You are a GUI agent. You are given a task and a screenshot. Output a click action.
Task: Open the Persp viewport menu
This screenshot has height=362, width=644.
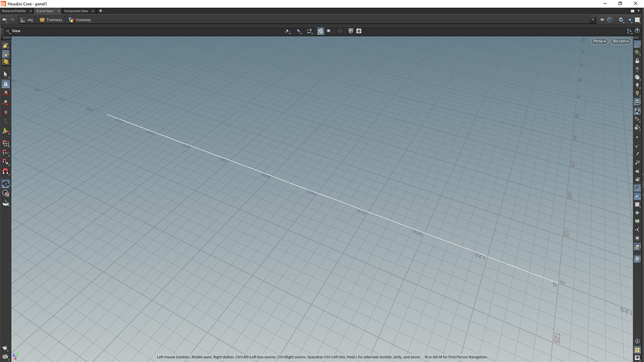pos(599,41)
